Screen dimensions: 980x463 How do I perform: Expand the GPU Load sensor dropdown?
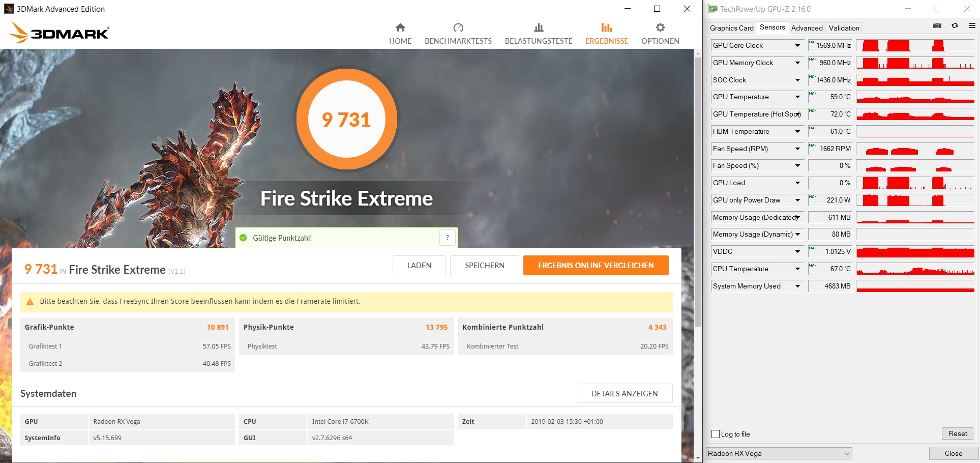797,183
